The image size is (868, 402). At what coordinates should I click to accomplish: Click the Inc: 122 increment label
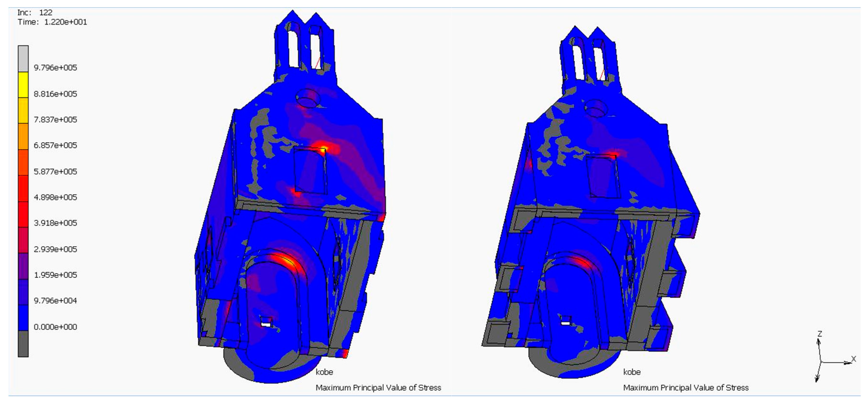point(35,12)
